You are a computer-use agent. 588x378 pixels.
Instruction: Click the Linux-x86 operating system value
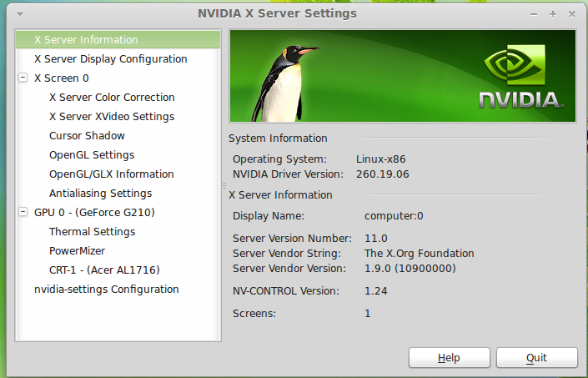[x=380, y=159]
